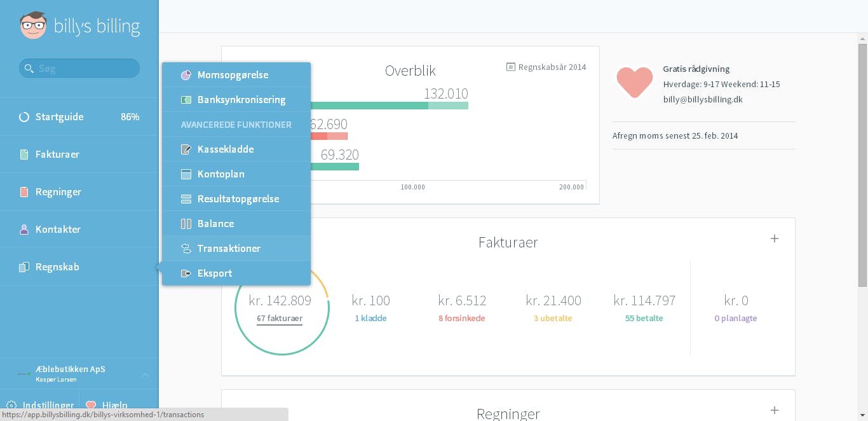Click the Transaktioner arrows icon

pyautogui.click(x=186, y=249)
